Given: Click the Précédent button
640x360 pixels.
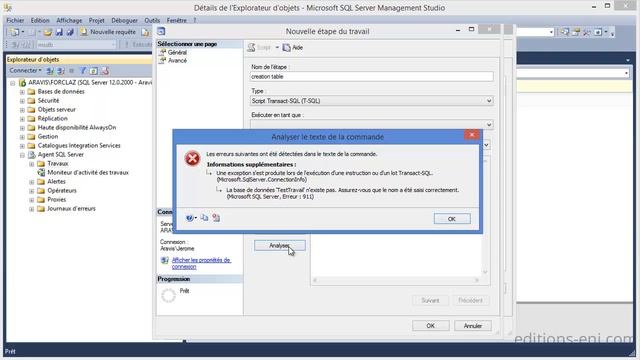Looking at the screenshot, I should coord(470,300).
